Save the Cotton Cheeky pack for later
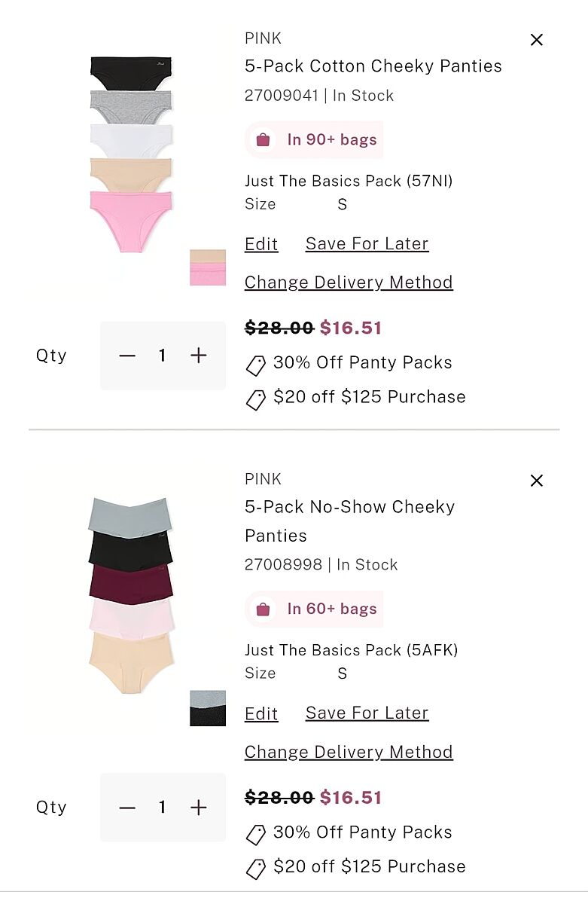 click(x=367, y=244)
